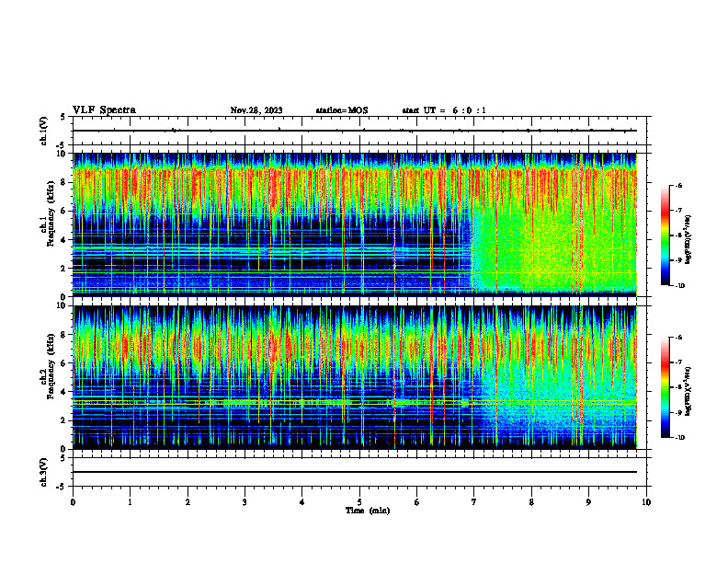Viewport: 728px width, 563px height.
Task: Click the "station=MOS" header label
Action: pos(342,110)
